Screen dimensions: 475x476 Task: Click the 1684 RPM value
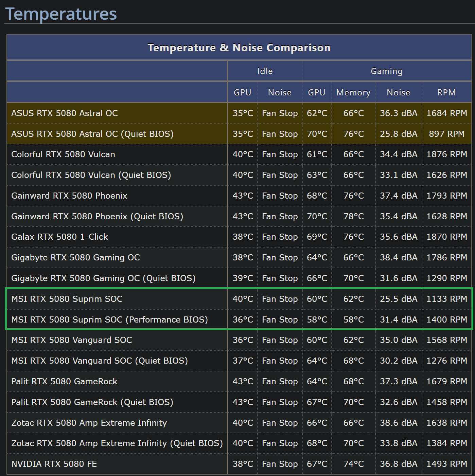pyautogui.click(x=446, y=113)
